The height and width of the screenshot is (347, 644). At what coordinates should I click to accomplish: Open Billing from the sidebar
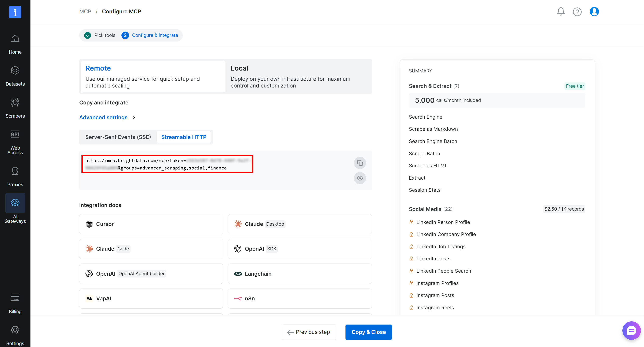(15, 304)
